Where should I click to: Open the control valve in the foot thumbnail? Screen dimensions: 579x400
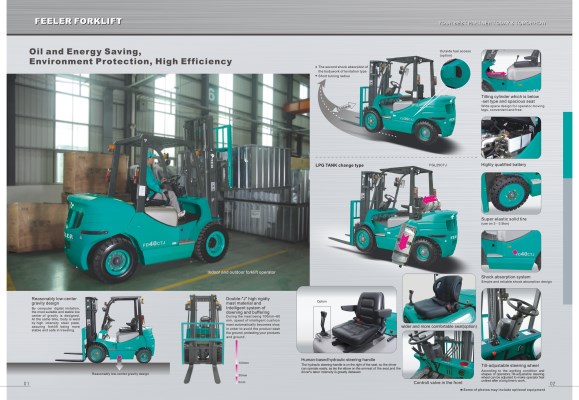(438, 355)
